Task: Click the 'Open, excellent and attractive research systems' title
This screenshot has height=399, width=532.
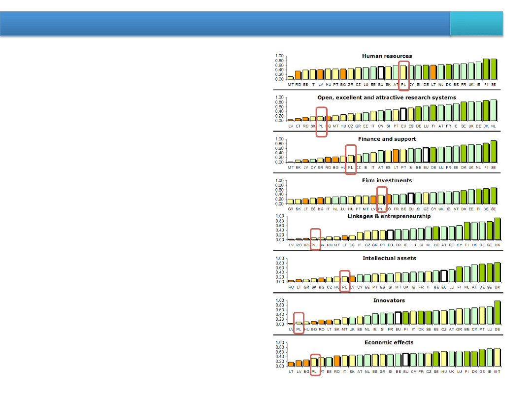Action: click(387, 98)
